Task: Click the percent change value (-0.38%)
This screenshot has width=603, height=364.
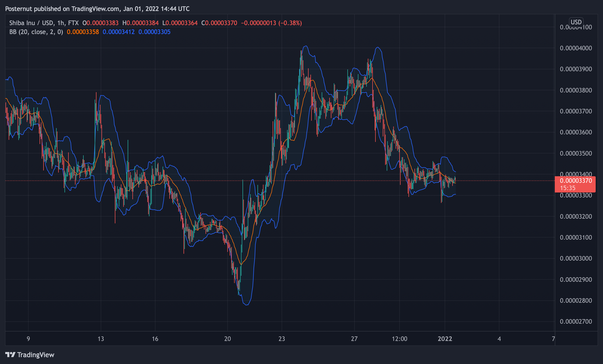Action: click(290, 23)
